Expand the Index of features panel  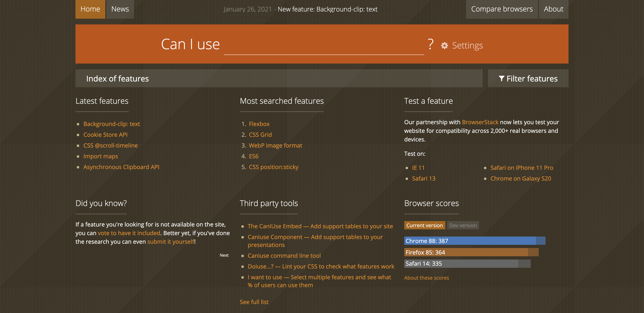click(x=118, y=79)
